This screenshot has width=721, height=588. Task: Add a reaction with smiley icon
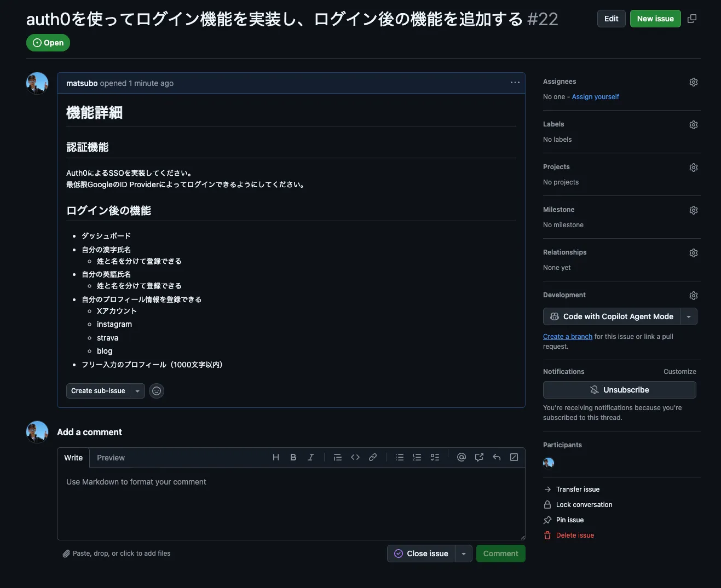coord(157,391)
